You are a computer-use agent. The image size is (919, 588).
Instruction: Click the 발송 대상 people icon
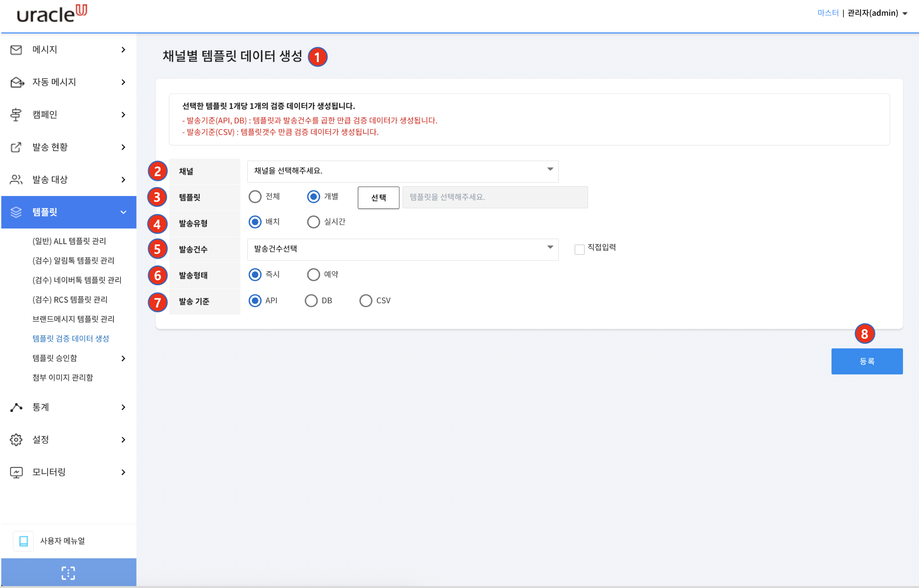click(x=16, y=180)
